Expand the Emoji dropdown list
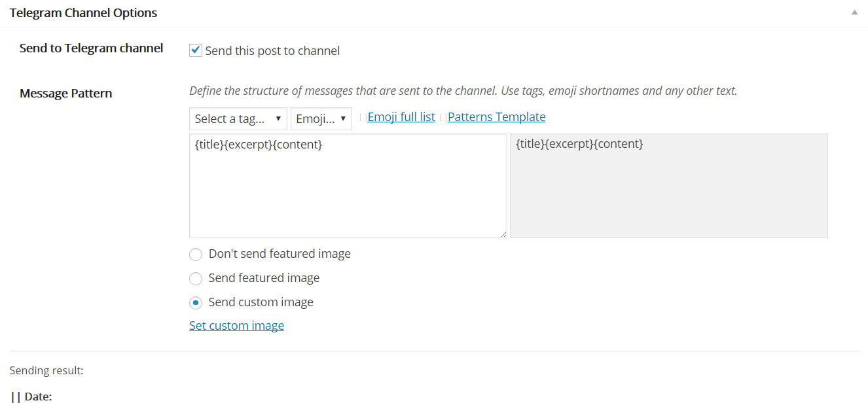 tap(321, 118)
